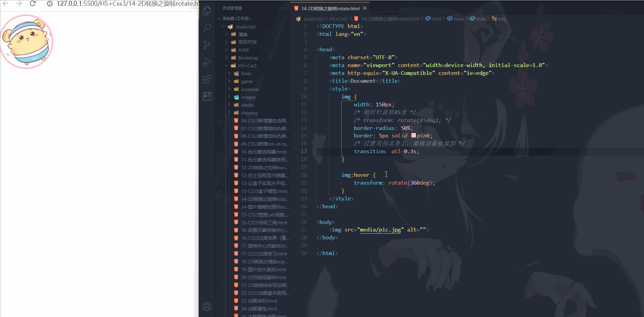Click the browser preview icon in the activity bar
The image size is (644, 317).
pos(207,96)
